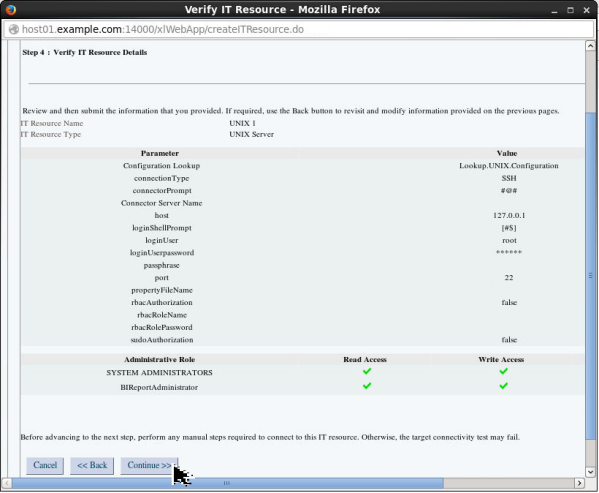Click the passphrase parameter label
The width and height of the screenshot is (599, 493).
(x=161, y=265)
